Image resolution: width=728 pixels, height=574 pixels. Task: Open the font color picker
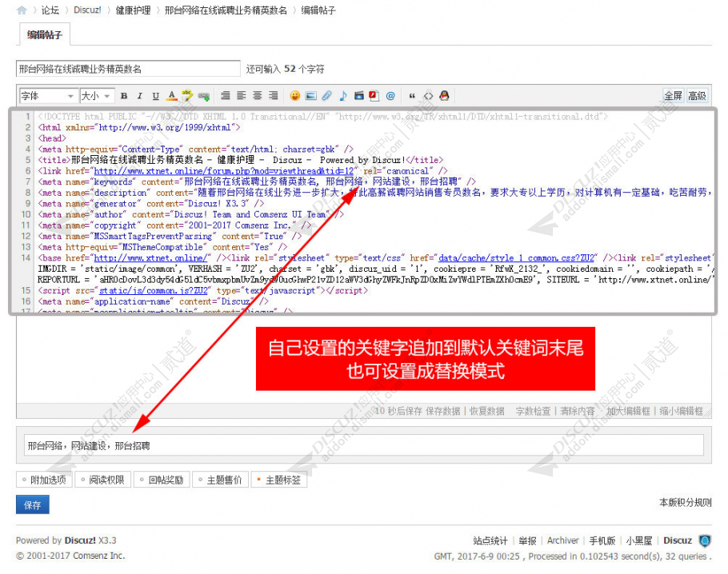pos(172,96)
